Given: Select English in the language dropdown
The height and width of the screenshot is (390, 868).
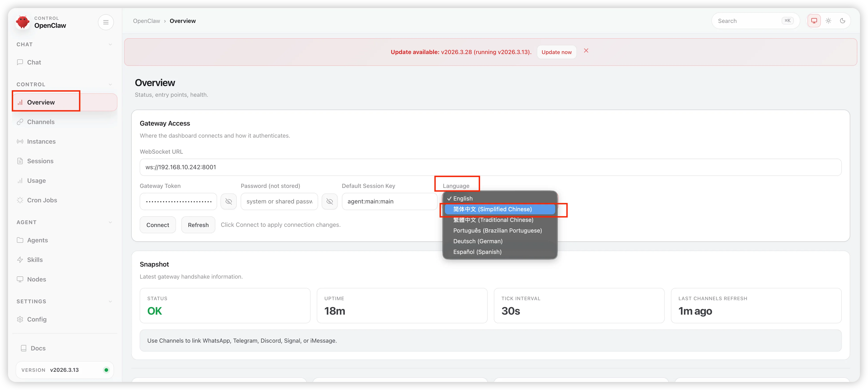Looking at the screenshot, I should point(500,199).
